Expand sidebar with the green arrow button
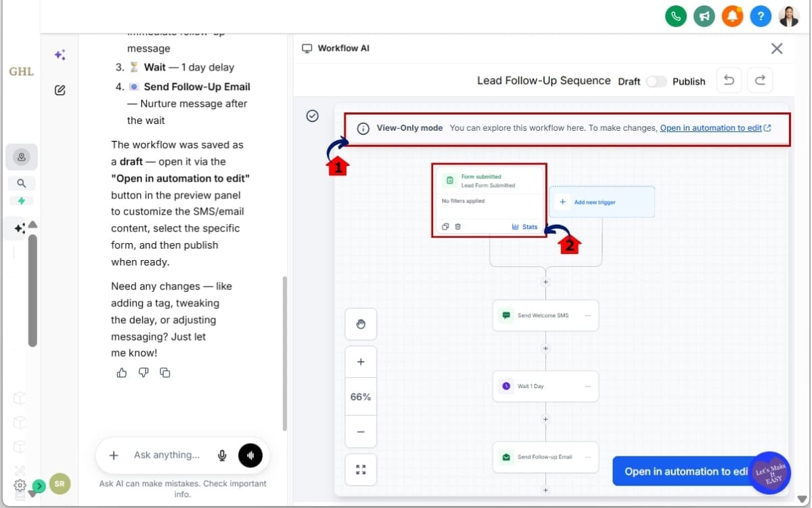The image size is (812, 508). coord(39,486)
